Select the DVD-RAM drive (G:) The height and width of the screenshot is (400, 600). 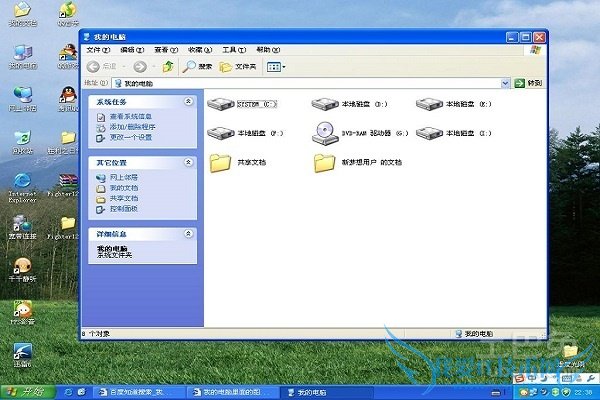360,133
